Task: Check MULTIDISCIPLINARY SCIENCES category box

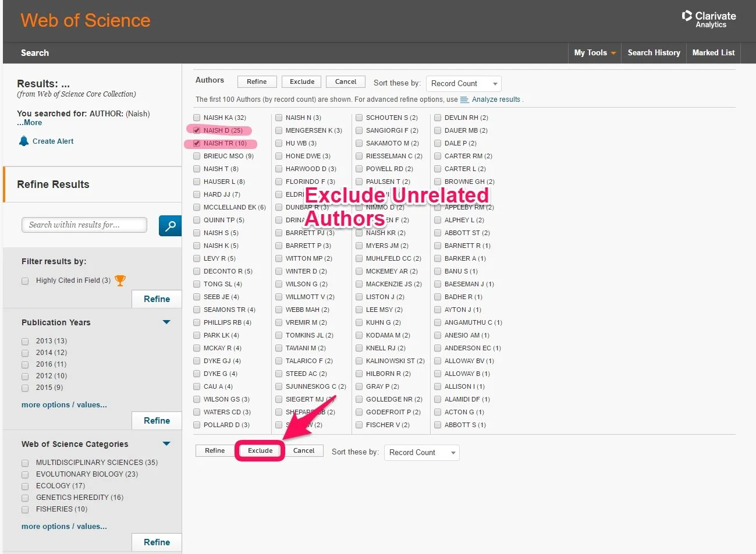Action: 25,463
